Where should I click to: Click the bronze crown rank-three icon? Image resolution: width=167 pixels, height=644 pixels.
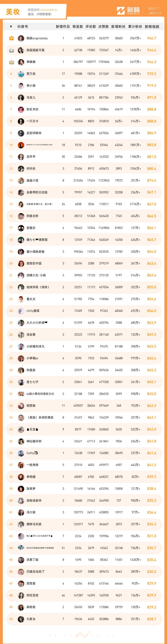click(11, 62)
